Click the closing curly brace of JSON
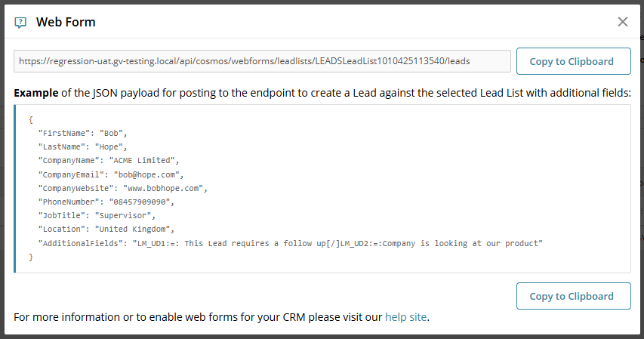The height and width of the screenshot is (339, 644). (x=31, y=257)
